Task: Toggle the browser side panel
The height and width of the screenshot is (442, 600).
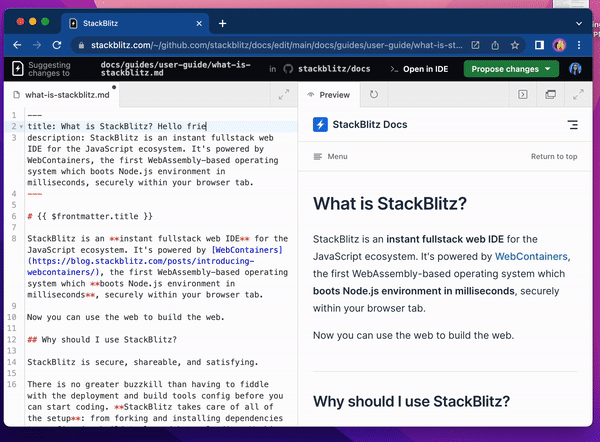Action: (539, 45)
